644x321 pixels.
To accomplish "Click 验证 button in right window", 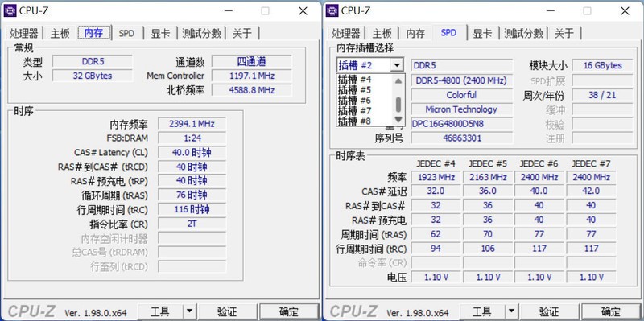I will point(549,311).
